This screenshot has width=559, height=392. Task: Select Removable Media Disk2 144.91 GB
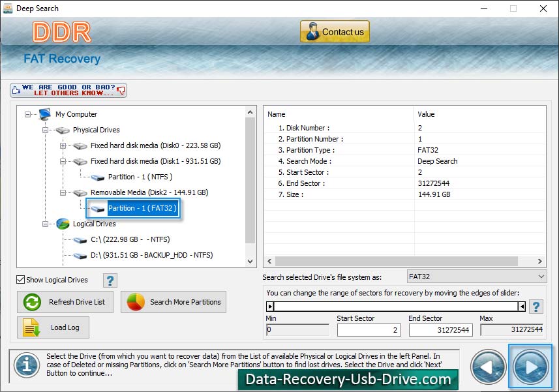[149, 192]
